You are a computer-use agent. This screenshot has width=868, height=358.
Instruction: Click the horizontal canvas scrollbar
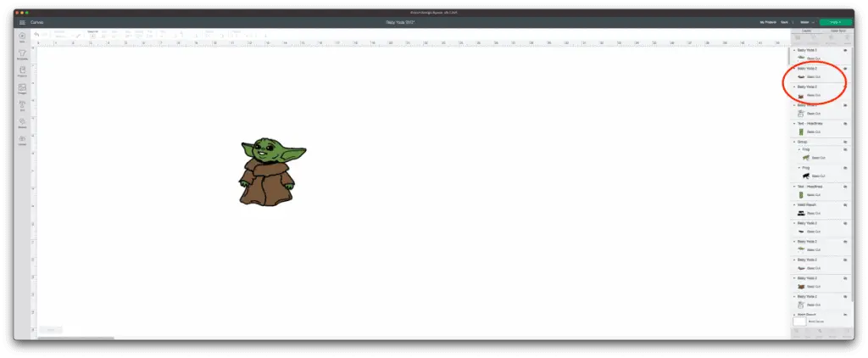click(x=75, y=337)
